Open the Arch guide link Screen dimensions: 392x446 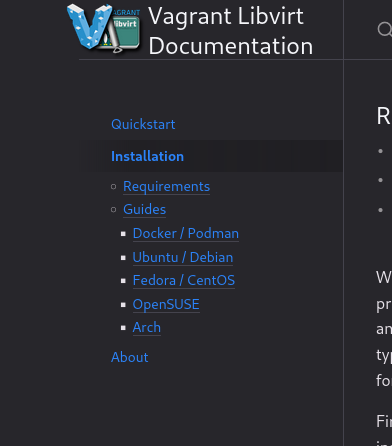[x=147, y=327]
